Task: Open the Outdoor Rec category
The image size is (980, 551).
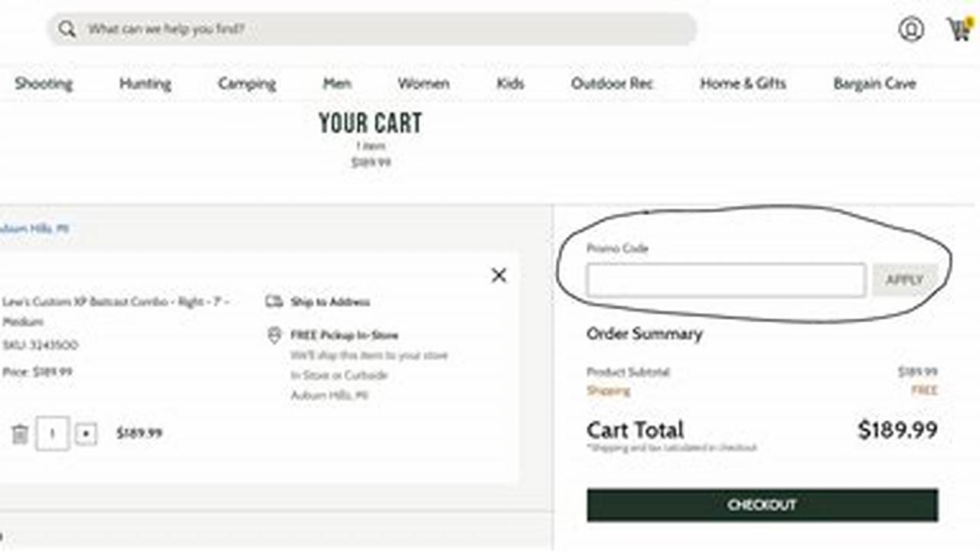Action: pos(612,83)
